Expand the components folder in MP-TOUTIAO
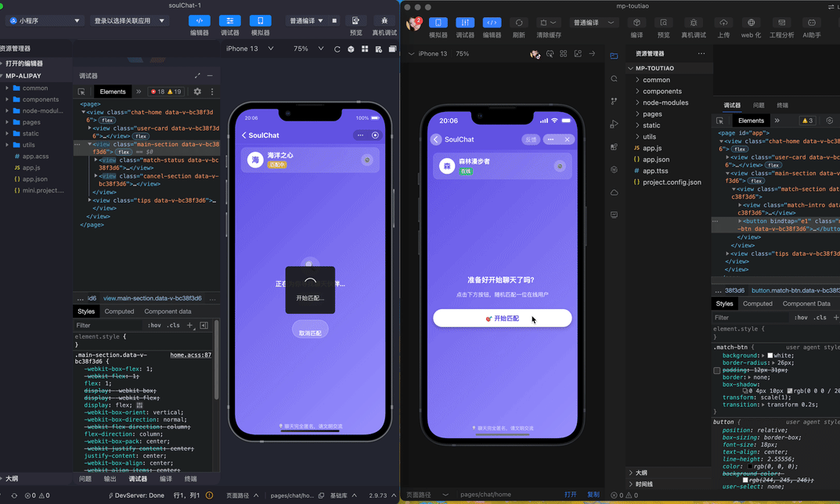Screen dimensions: 840x504 point(662,91)
